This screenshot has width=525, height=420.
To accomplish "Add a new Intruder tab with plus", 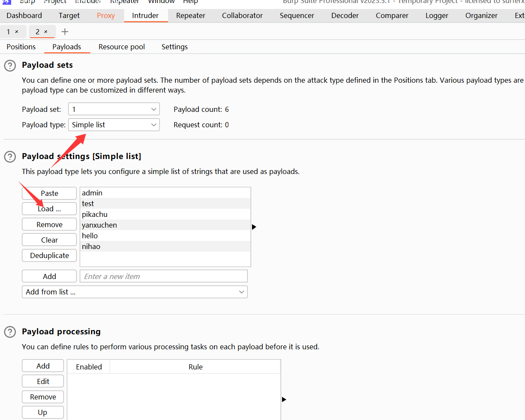I will pos(65,32).
